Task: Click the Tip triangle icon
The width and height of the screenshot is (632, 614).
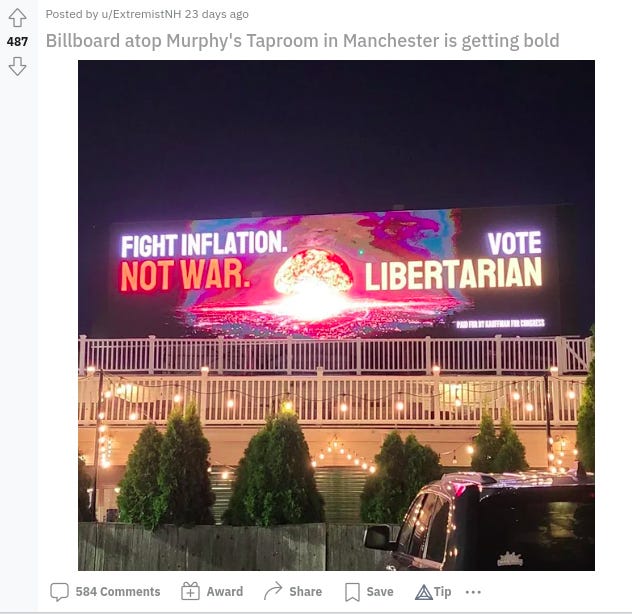Action: [424, 592]
